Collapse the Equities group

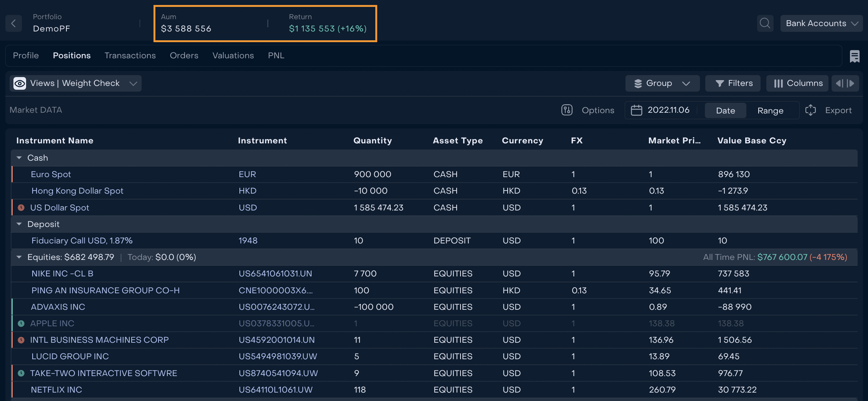19,257
